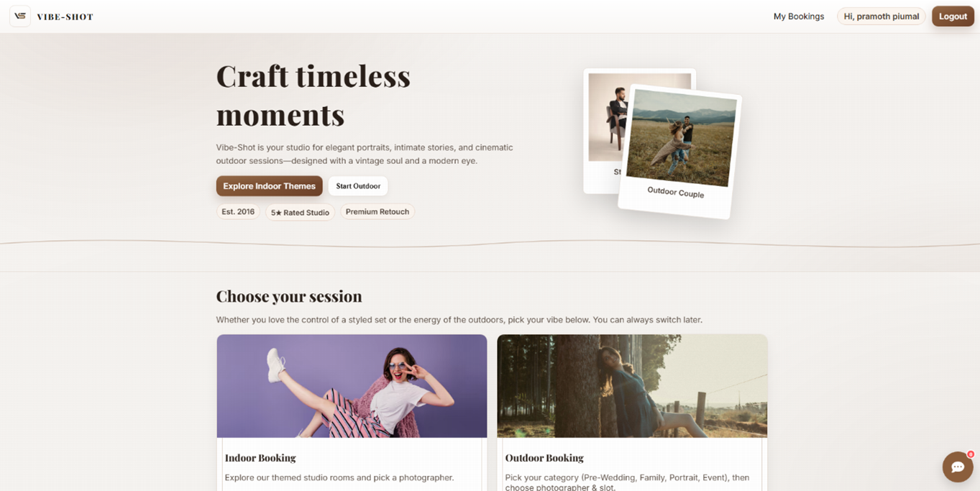Viewport: 980px width, 491px height.
Task: Open the Outdoor Couple polaroid photo
Action: coord(680,152)
